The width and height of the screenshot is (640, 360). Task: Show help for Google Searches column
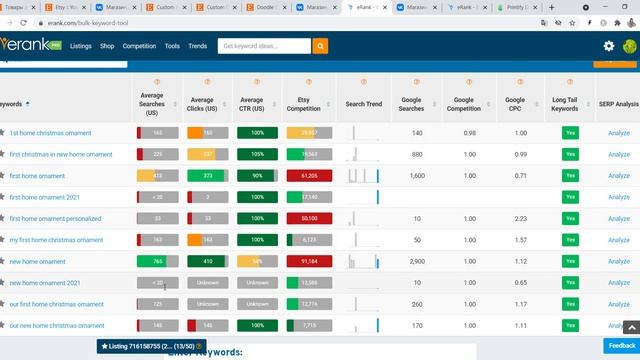(x=416, y=82)
